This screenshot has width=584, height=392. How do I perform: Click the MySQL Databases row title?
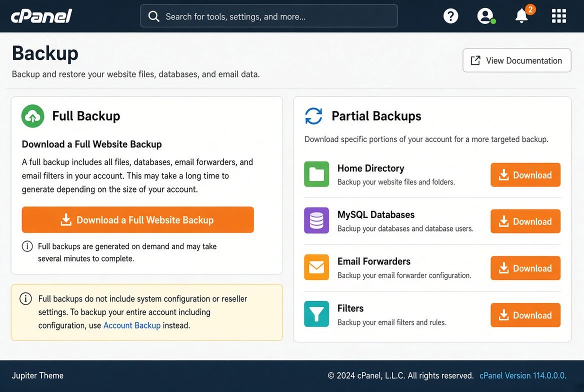point(376,214)
